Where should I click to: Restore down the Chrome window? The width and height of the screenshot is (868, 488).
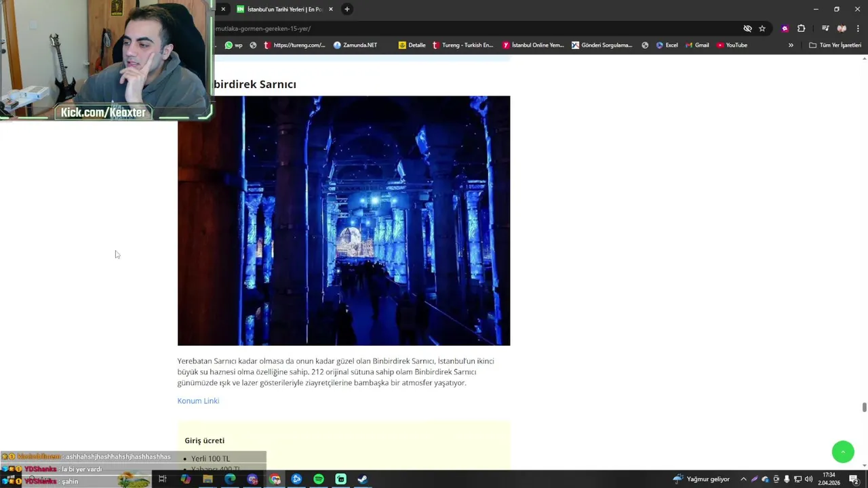coord(837,9)
